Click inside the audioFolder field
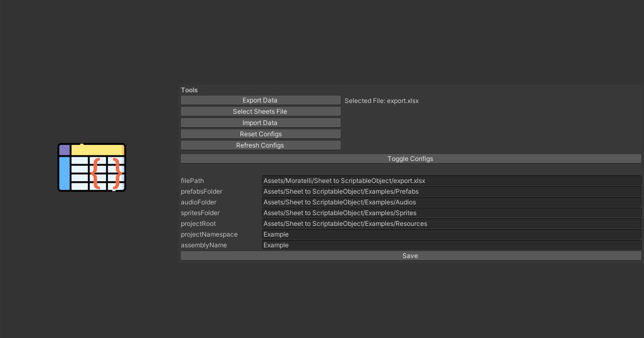The height and width of the screenshot is (338, 644). (x=451, y=202)
